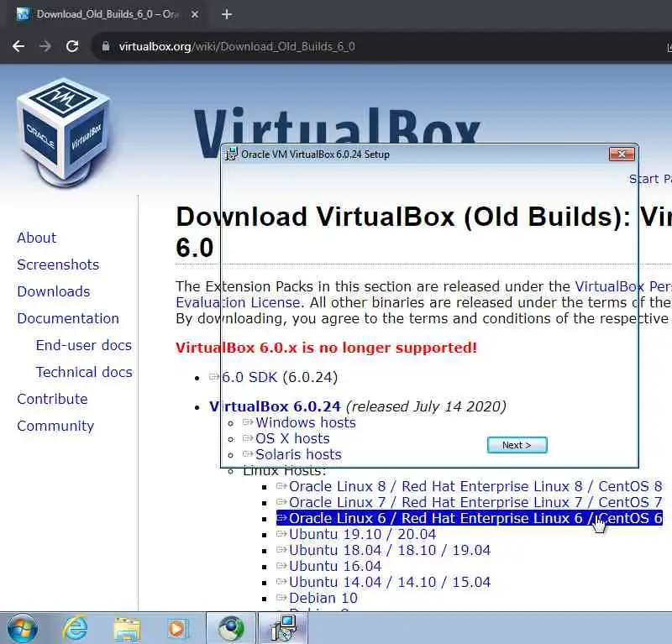672x644 pixels.
Task: Click external-link arrow beside Windows hosts
Action: tap(248, 422)
